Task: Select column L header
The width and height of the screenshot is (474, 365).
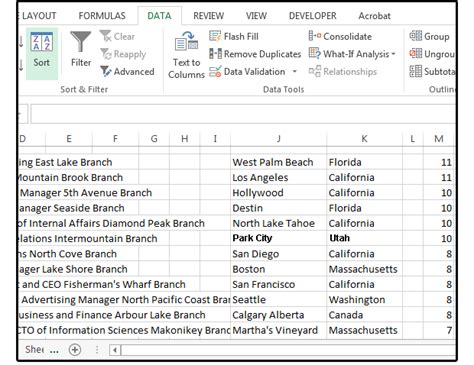Action: (413, 139)
